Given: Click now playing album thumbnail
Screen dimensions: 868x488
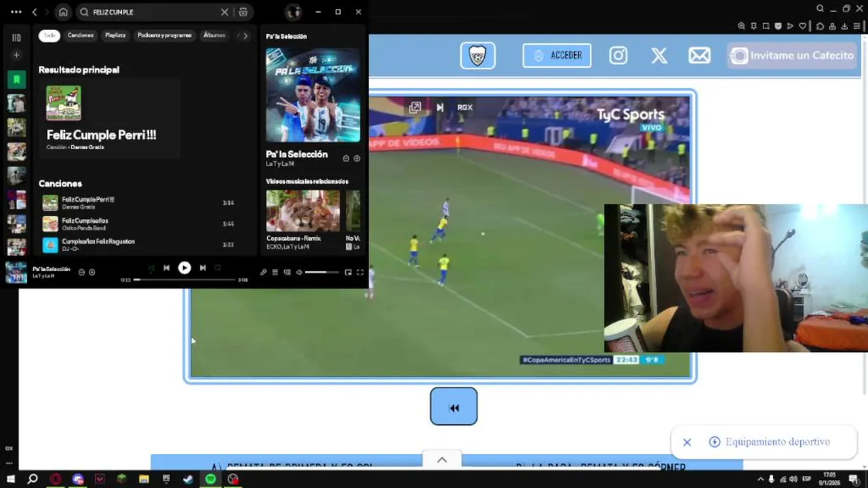Looking at the screenshot, I should point(16,272).
